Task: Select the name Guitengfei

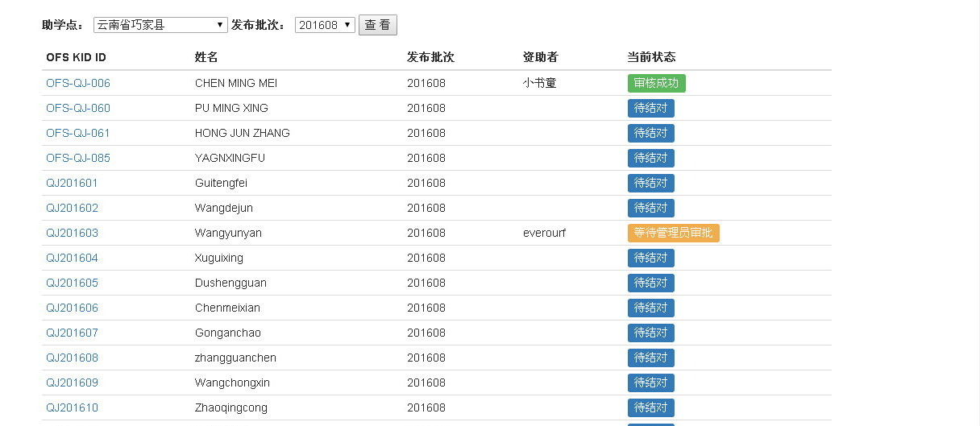Action: [221, 183]
